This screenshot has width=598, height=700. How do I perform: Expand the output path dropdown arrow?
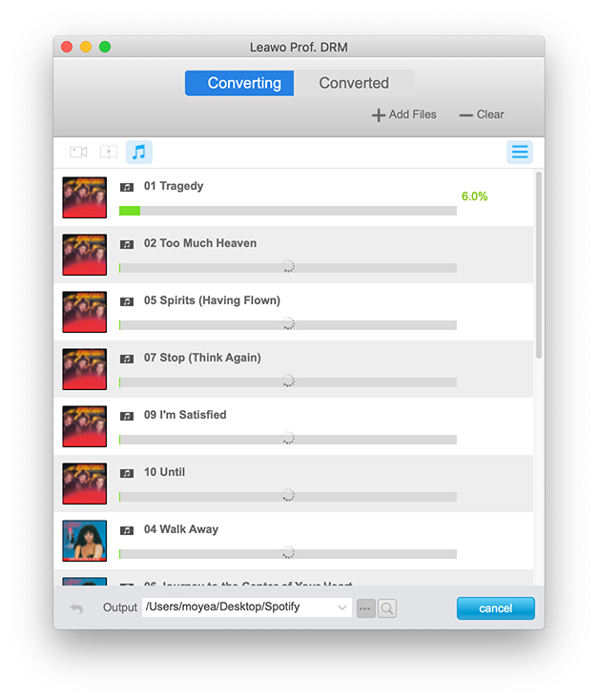pos(342,608)
